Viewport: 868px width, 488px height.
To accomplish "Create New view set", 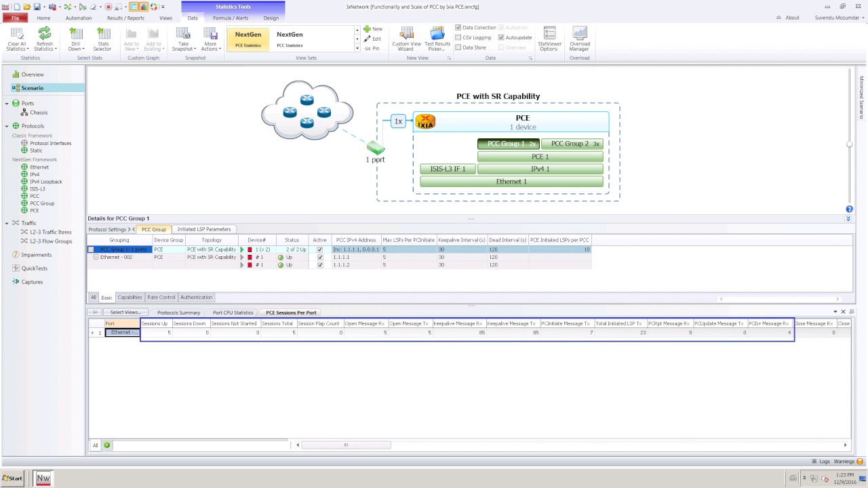I will click(x=373, y=29).
